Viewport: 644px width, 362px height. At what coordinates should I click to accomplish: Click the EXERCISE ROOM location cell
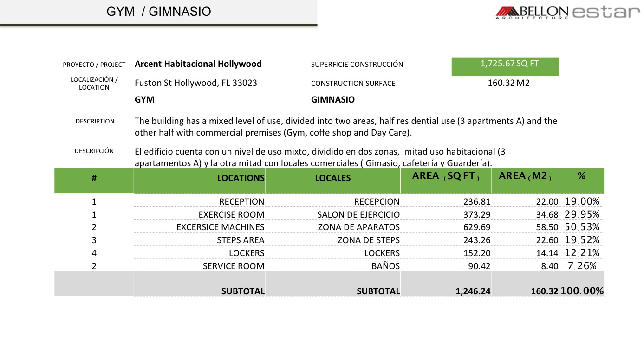[231, 215]
